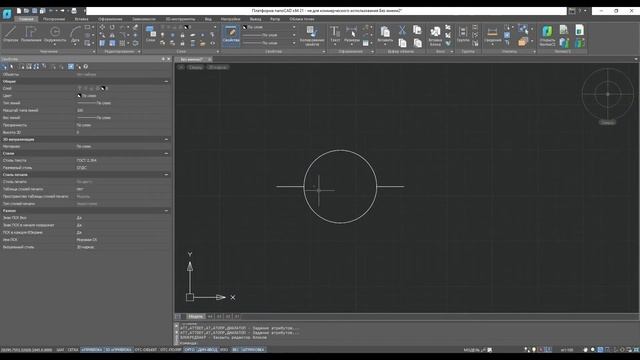Screen dimensions: 640x360
Task: Select the Arc (Дуга) tool
Action: tap(75, 35)
